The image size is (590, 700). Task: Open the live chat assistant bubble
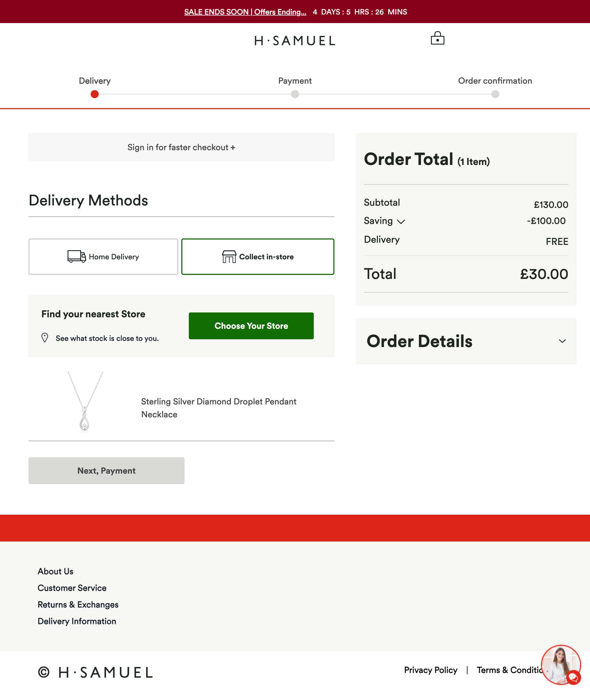pyautogui.click(x=561, y=665)
